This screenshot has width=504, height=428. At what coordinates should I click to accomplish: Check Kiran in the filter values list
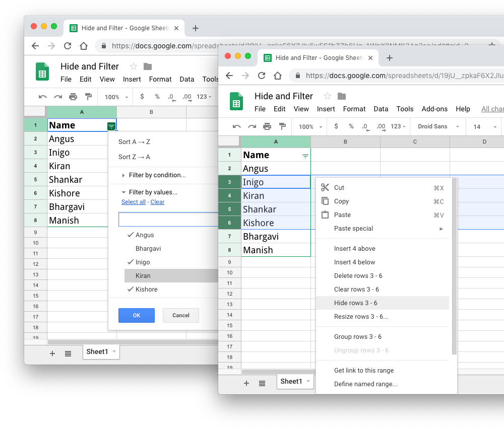point(171,276)
